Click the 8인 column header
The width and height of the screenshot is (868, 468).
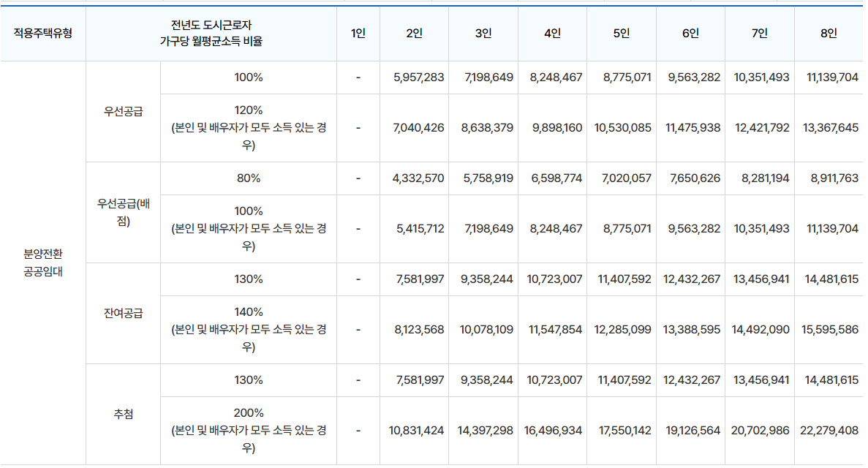[830, 33]
